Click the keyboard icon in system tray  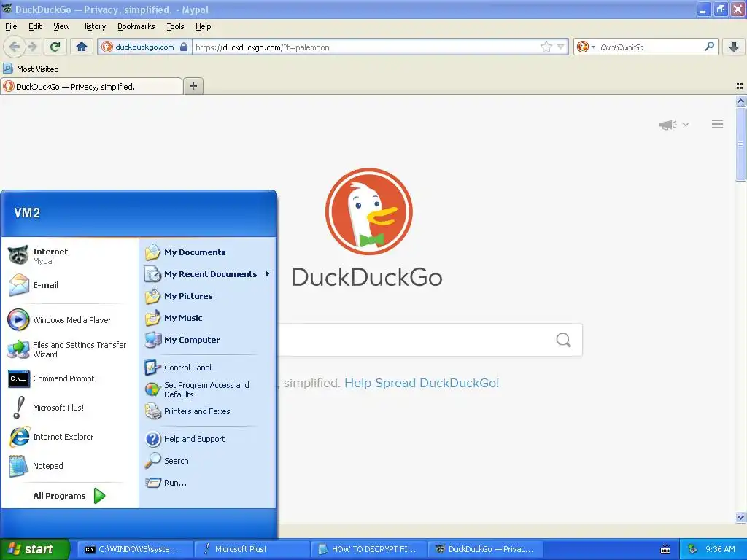(x=665, y=550)
